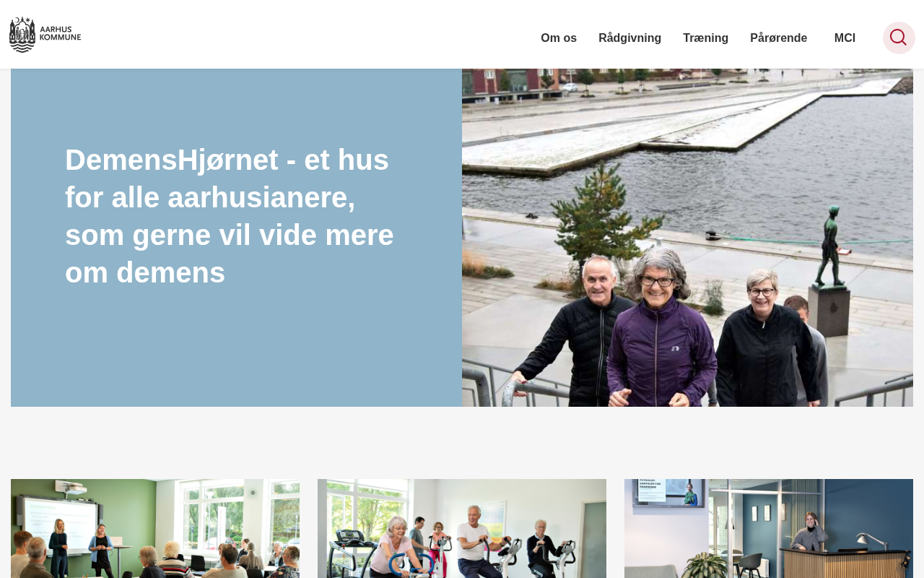Open the 'Rådgivning' menu item
The image size is (924, 578).
(629, 38)
